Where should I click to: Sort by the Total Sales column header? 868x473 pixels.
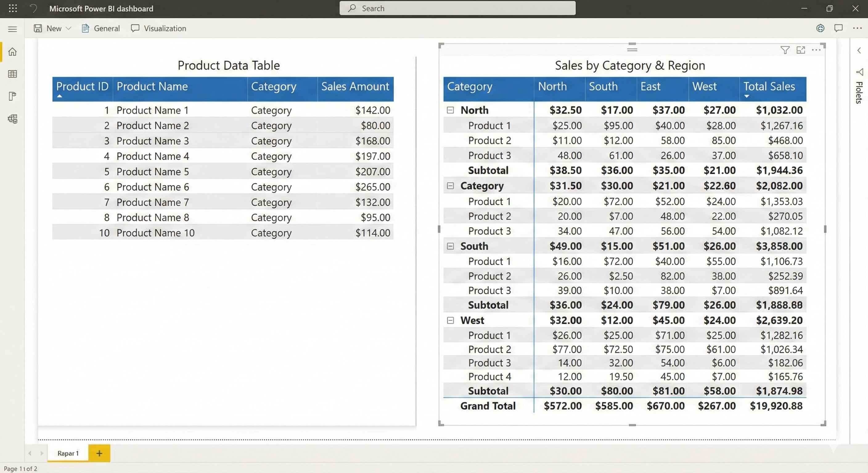769,87
